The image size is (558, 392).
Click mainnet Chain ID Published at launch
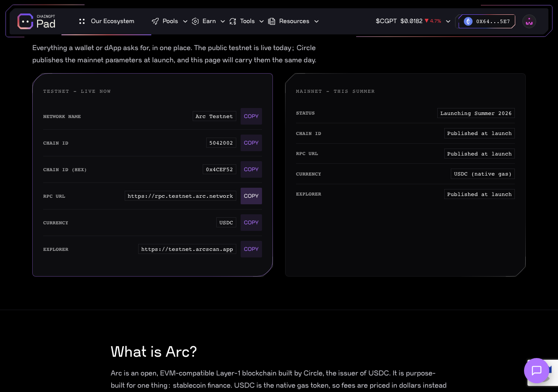point(480,133)
